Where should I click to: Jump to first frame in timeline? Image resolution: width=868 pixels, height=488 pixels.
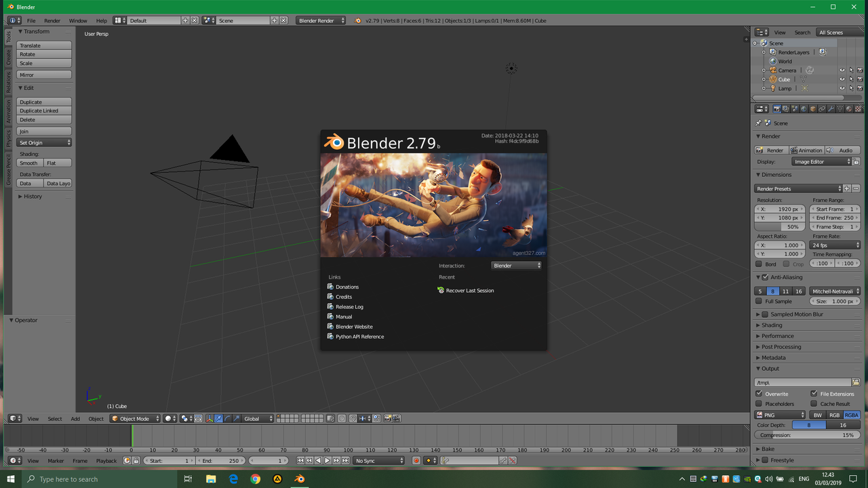coord(300,461)
